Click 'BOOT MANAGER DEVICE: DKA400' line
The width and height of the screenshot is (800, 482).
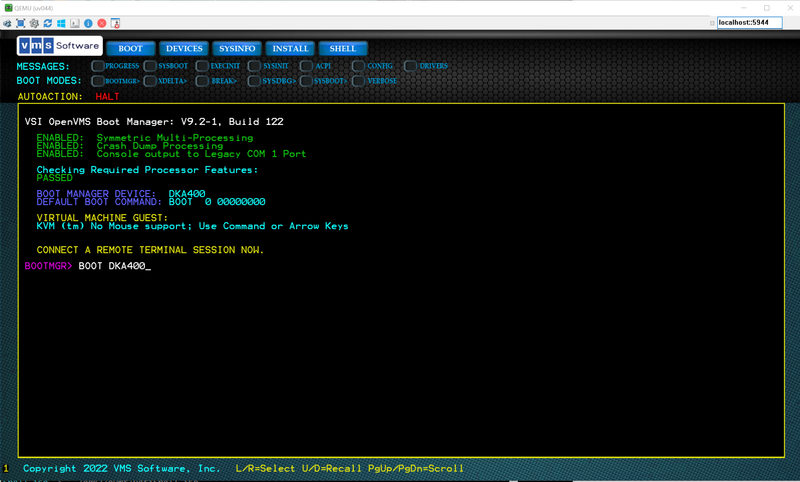(x=121, y=194)
